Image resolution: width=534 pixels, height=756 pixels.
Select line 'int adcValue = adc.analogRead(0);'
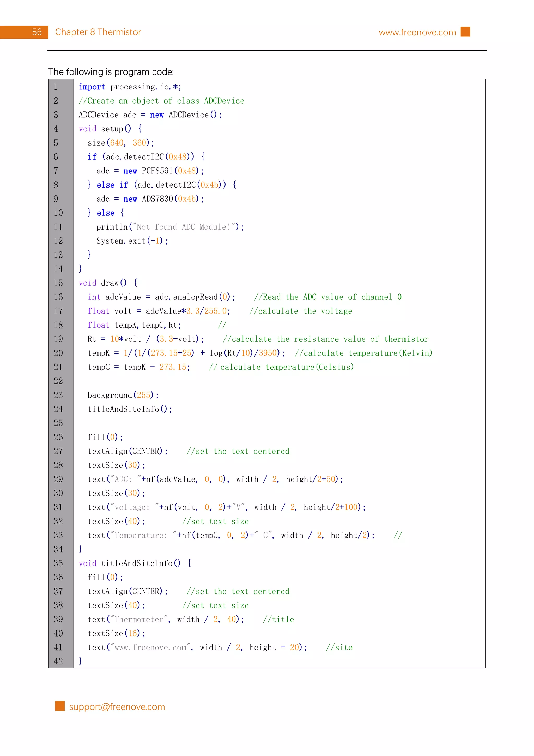pyautogui.click(x=162, y=297)
